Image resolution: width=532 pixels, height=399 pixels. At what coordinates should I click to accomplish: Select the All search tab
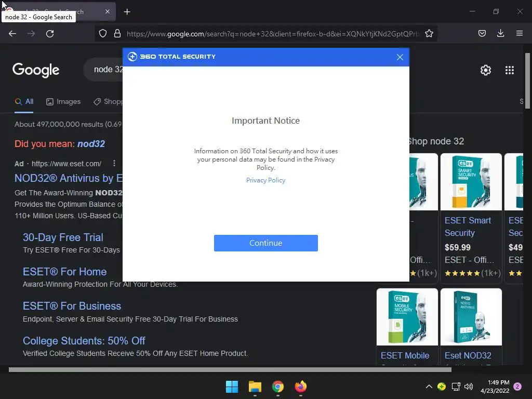pyautogui.click(x=24, y=102)
